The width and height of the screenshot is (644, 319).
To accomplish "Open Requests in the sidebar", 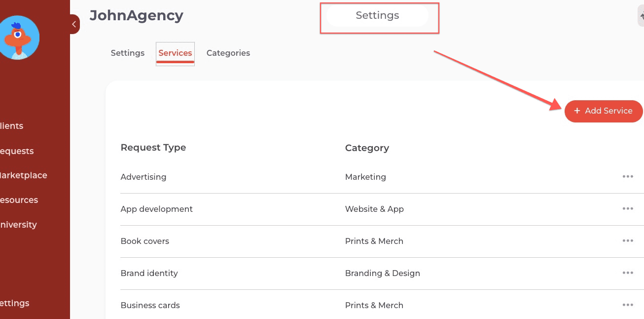I will [x=17, y=151].
